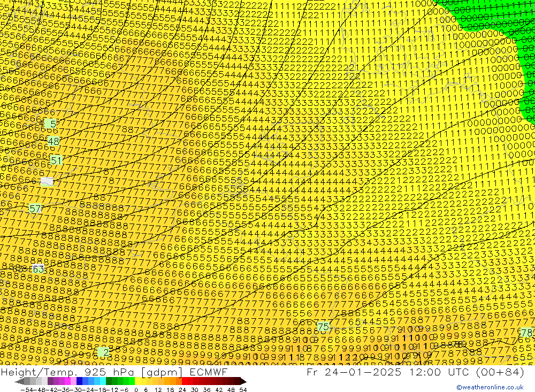Click the contour height label 63

[38, 269]
